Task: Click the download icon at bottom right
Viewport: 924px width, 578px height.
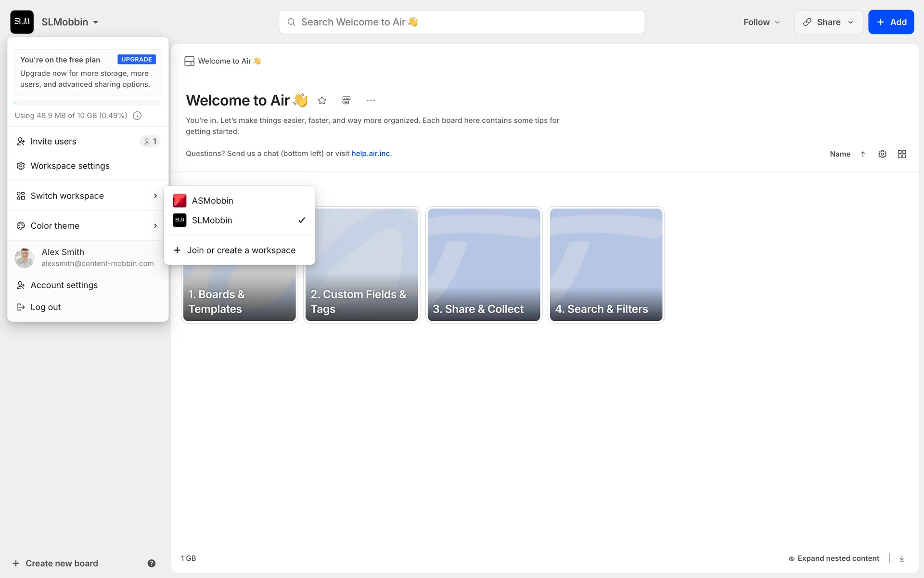Action: tap(902, 558)
